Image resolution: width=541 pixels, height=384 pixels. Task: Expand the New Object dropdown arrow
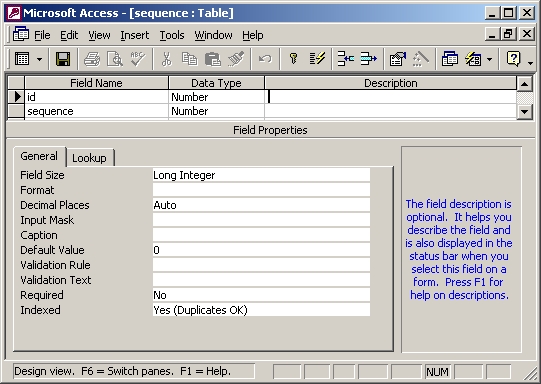point(489,59)
